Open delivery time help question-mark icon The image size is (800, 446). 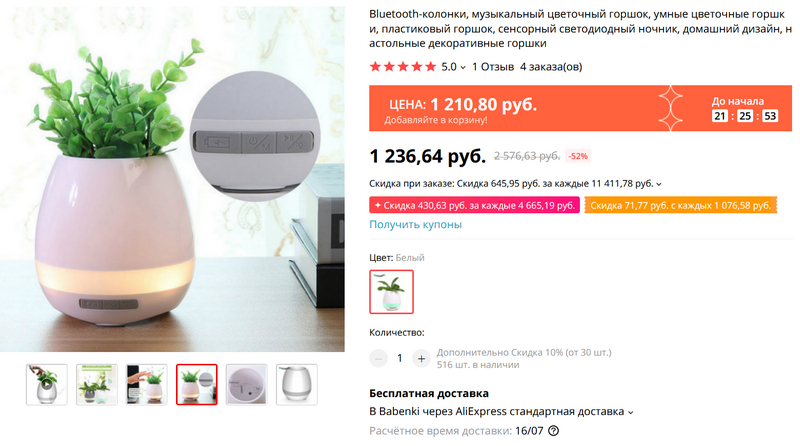tap(554, 431)
